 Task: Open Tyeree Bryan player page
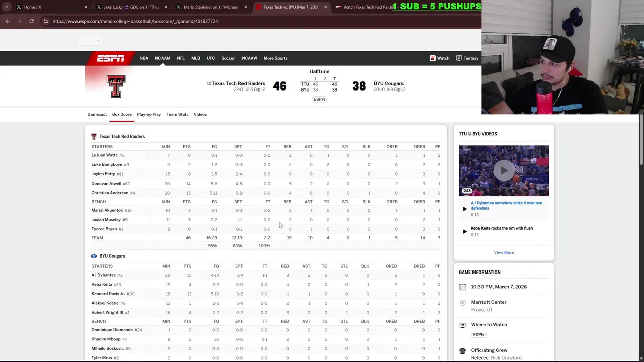pyautogui.click(x=104, y=229)
